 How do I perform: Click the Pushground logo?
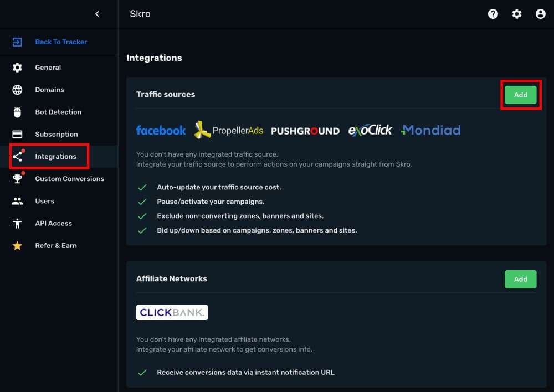tap(305, 131)
